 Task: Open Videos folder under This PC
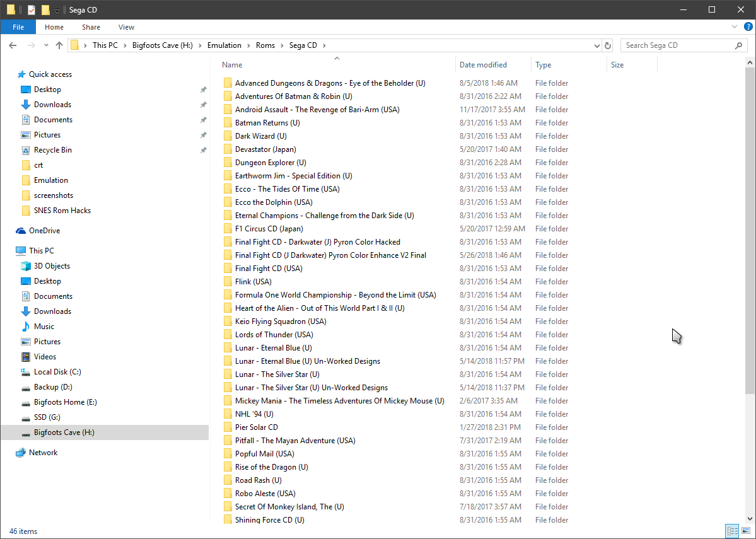45,357
